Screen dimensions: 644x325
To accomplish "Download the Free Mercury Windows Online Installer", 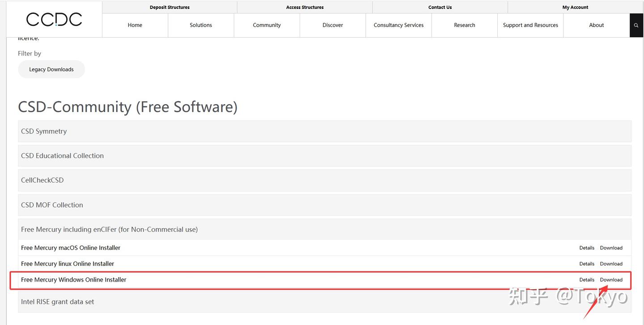I will [x=611, y=280].
